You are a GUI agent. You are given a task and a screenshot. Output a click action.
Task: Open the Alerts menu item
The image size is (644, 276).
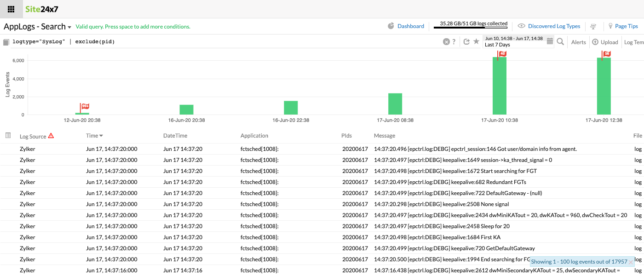578,42
